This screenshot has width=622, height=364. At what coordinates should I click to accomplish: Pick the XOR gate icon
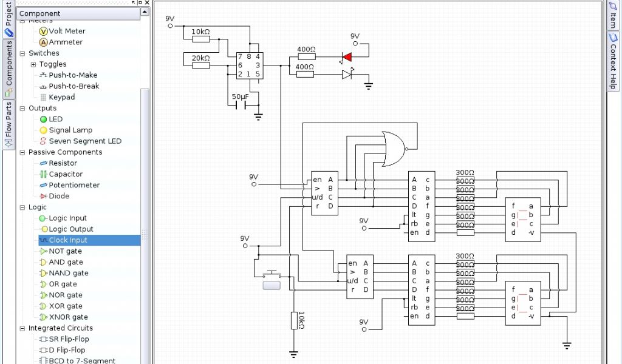pyautogui.click(x=43, y=306)
